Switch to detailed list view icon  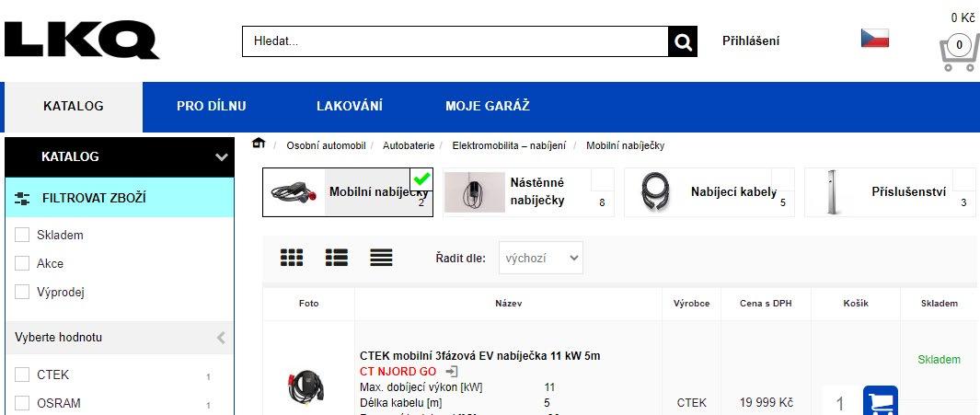(x=337, y=258)
